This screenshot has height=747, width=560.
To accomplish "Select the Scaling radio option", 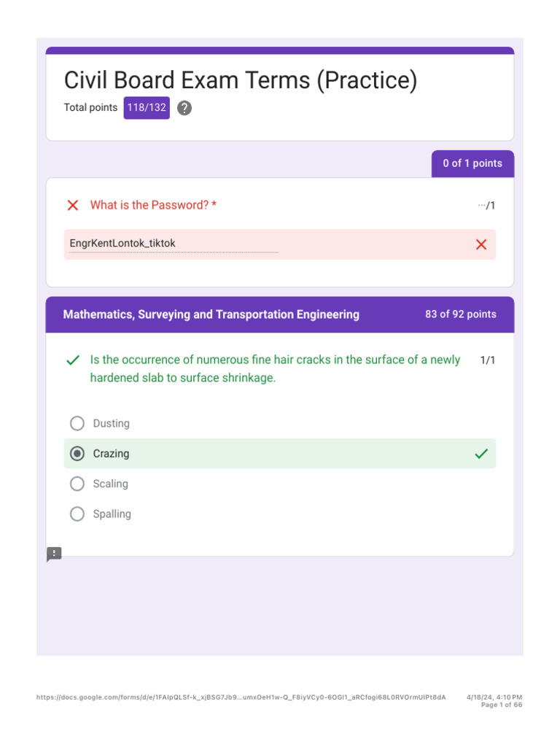I will pos(77,484).
